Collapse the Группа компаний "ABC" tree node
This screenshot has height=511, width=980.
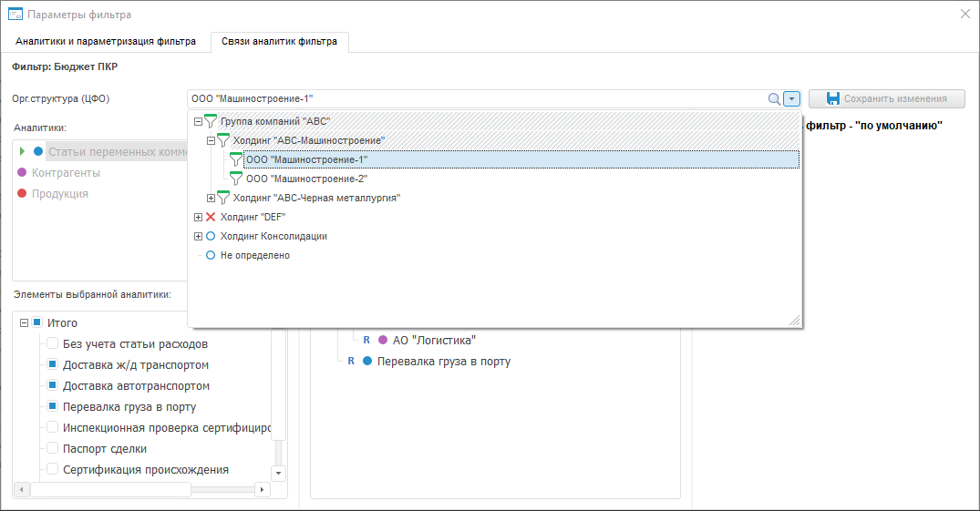(x=198, y=121)
